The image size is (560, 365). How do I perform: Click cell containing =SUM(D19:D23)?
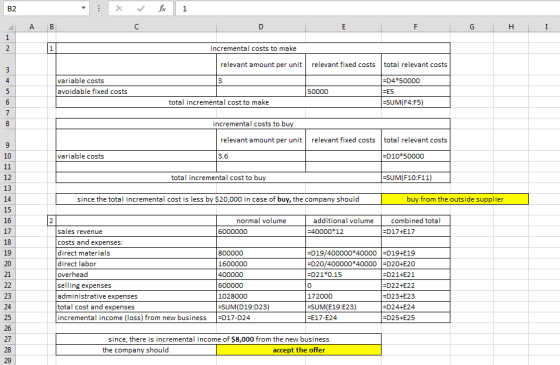(261, 307)
